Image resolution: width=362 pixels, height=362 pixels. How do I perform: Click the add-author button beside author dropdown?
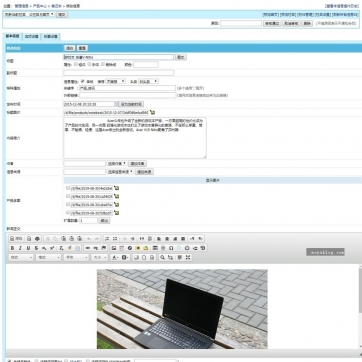coord(137,164)
